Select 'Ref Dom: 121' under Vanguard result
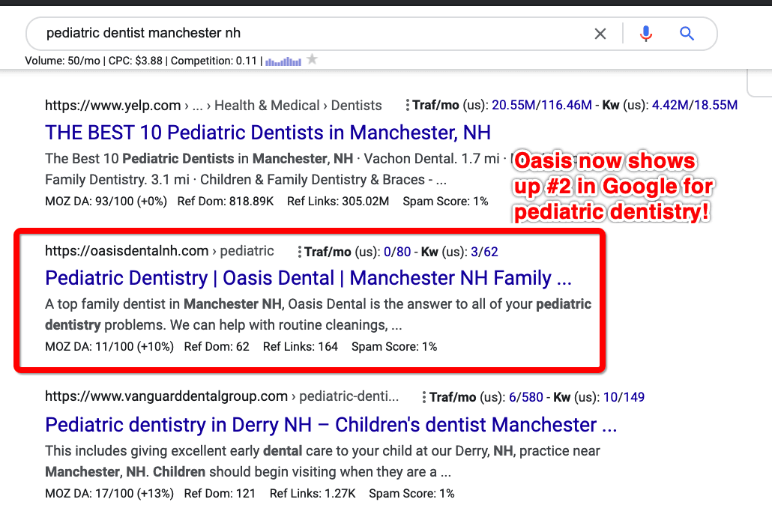This screenshot has height=532, width=772. click(220, 494)
